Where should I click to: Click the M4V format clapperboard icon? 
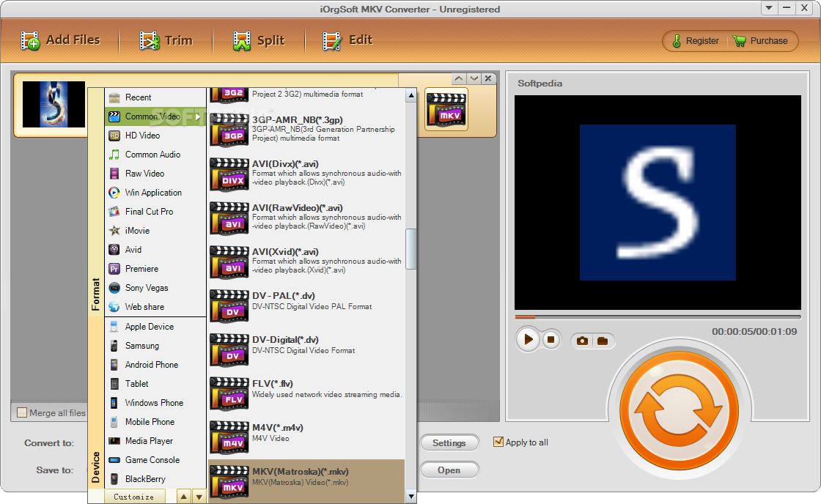pyautogui.click(x=229, y=438)
